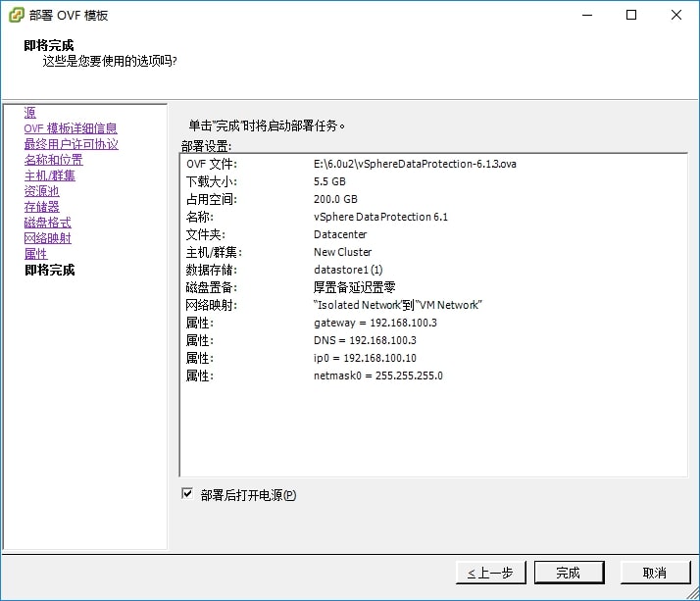This screenshot has width=700, height=601.
Task: Go to the 资源池 step
Action: coord(41,191)
